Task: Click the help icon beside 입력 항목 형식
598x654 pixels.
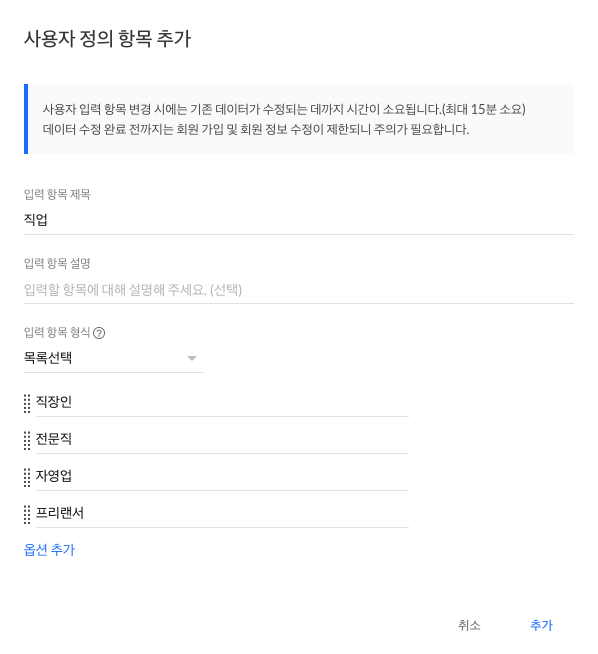Action: 99,333
